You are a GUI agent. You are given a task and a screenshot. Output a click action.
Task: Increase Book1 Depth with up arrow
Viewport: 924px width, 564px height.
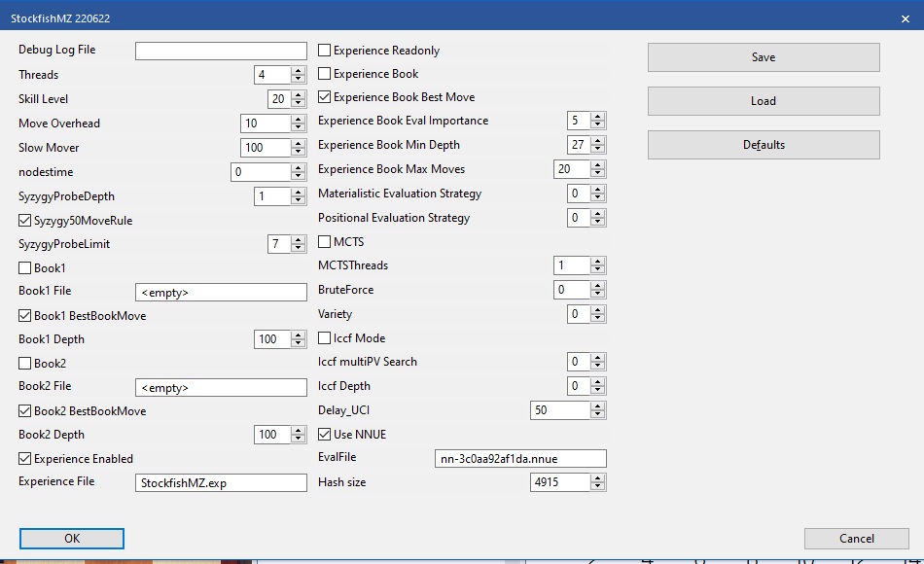coord(299,335)
